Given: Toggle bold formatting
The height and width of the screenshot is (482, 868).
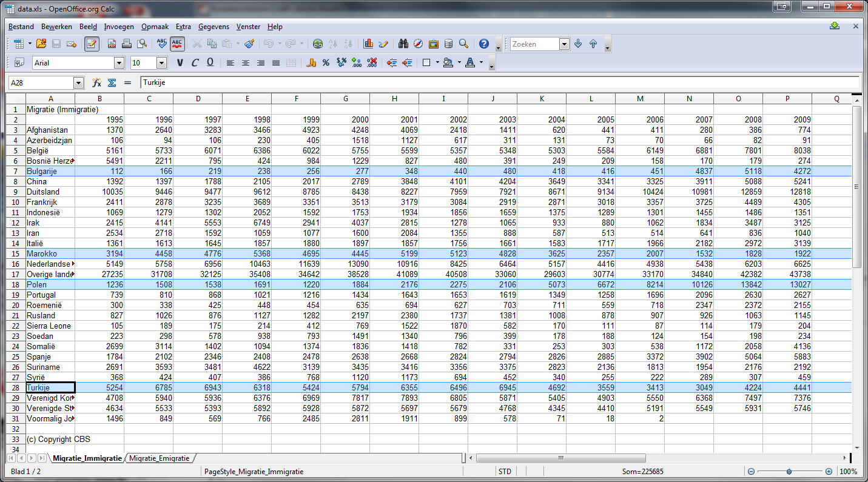Looking at the screenshot, I should click(x=180, y=62).
